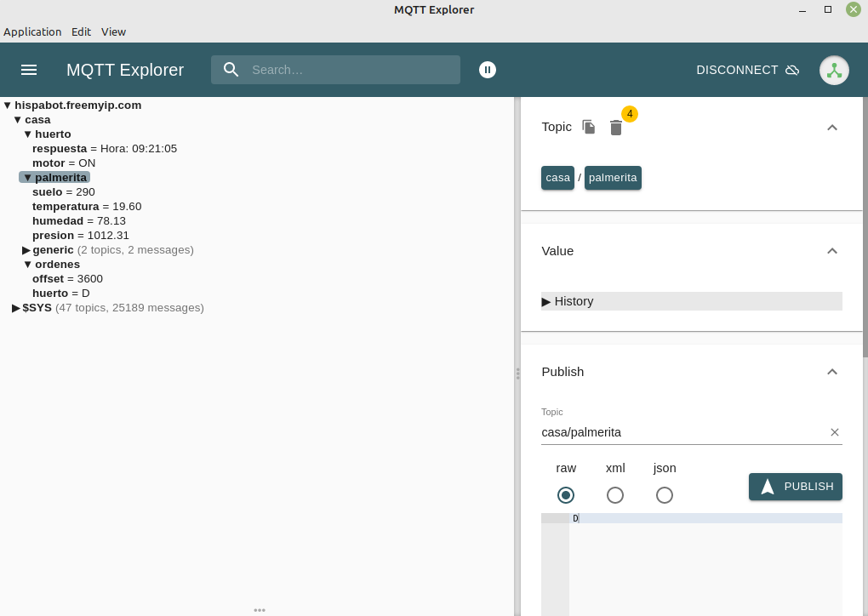Click the green connection avatar icon
The width and height of the screenshot is (868, 616).
pyautogui.click(x=834, y=71)
